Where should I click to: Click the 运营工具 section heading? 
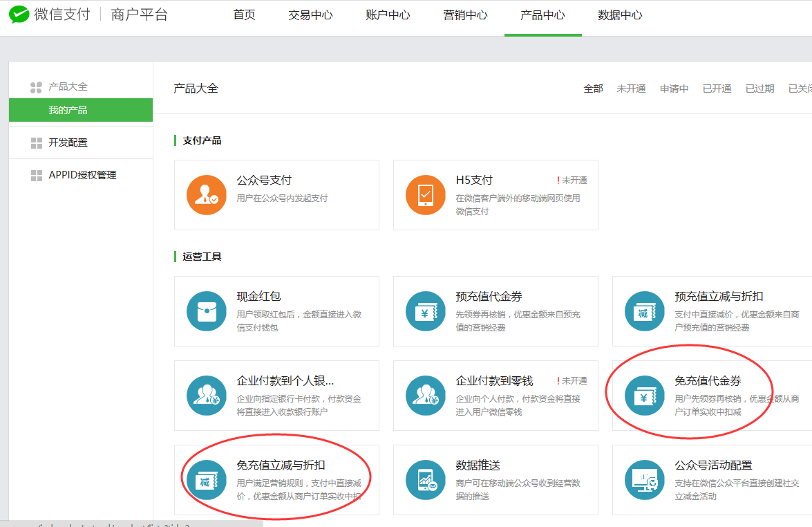pos(202,257)
